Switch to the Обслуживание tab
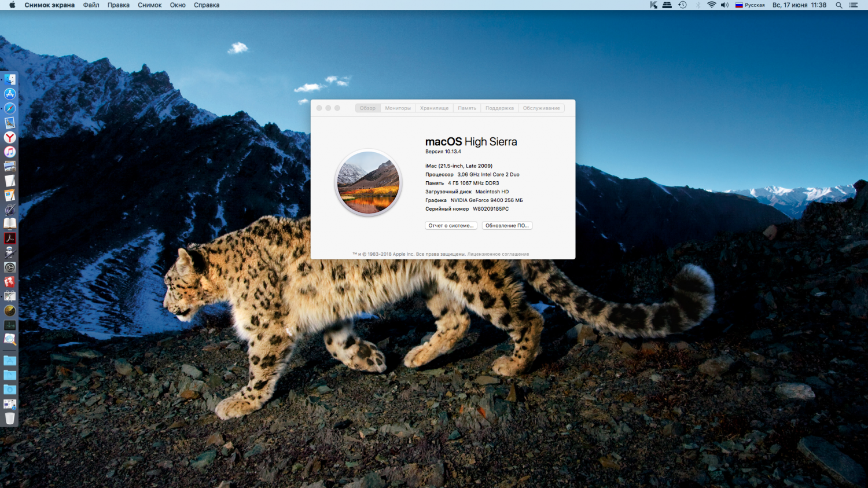 point(541,108)
